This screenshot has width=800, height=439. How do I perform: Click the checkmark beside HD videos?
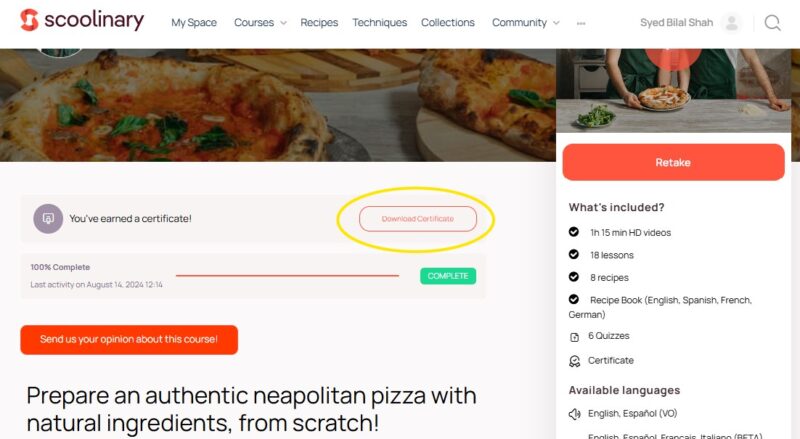[574, 232]
